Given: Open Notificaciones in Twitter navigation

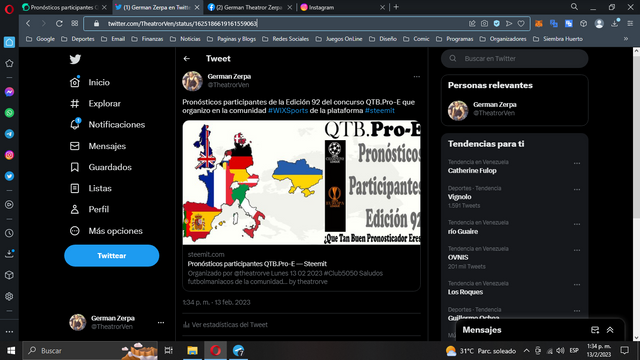Looking at the screenshot, I should [107, 124].
